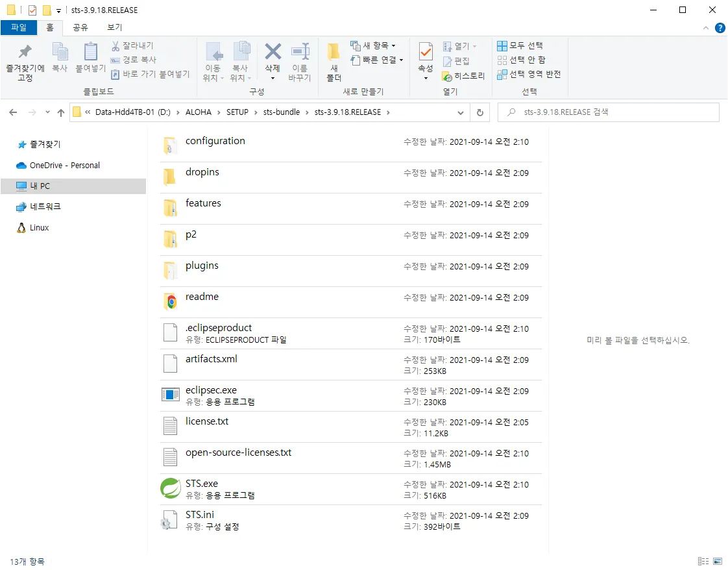Click the eclipsec.exe application icon
This screenshot has height=570, width=728.
[171, 395]
